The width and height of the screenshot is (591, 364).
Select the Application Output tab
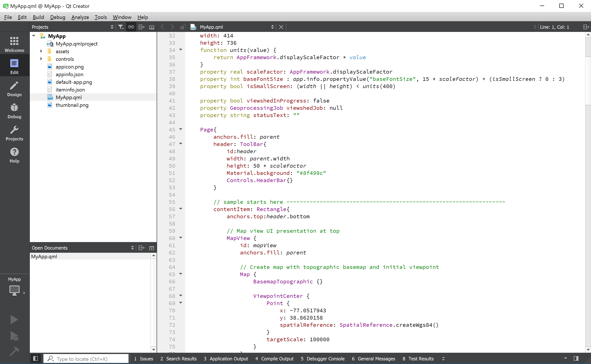click(228, 358)
